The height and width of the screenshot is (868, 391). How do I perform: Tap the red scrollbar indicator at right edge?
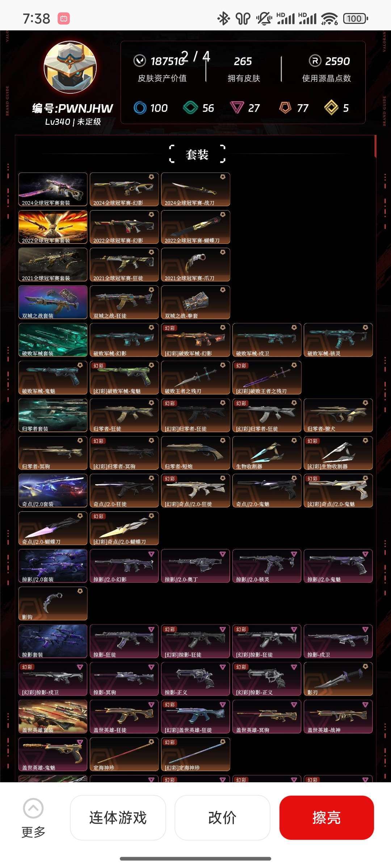click(375, 146)
